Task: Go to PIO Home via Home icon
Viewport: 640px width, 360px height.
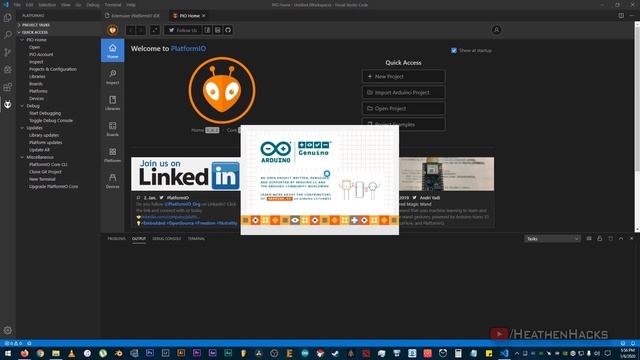Action: 113,51
